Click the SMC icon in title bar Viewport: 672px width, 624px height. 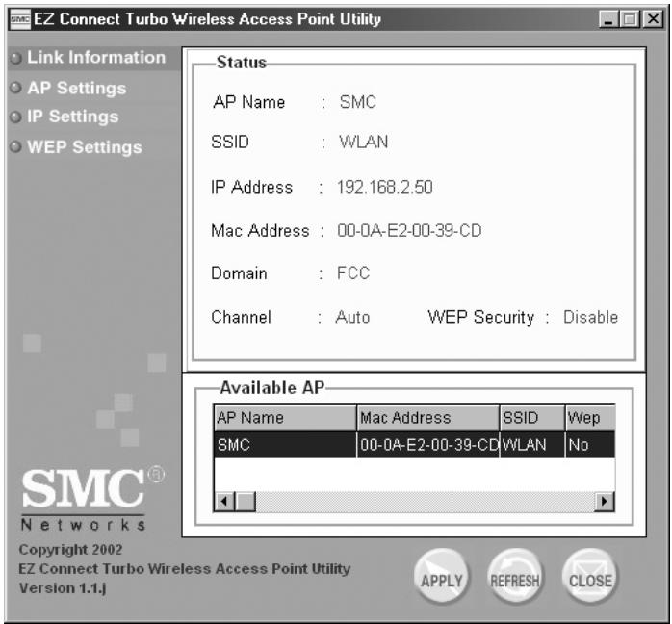coord(20,19)
